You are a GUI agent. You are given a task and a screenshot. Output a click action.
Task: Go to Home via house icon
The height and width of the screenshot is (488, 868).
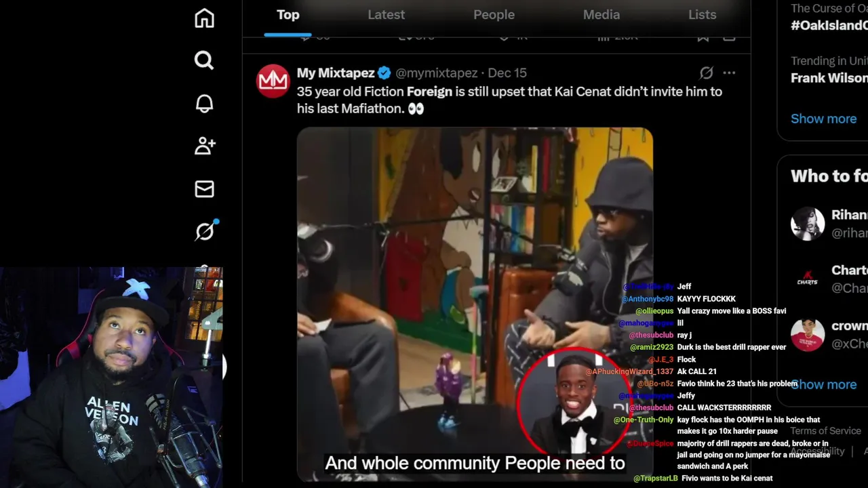(x=204, y=18)
